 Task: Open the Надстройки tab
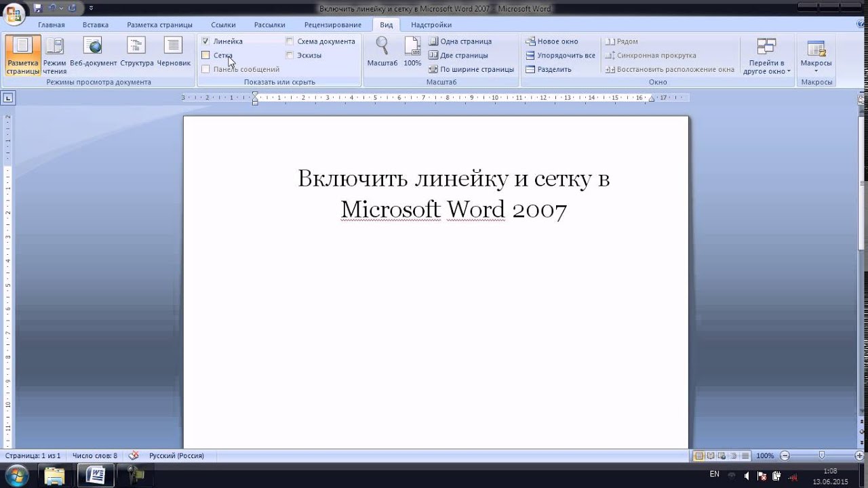431,24
